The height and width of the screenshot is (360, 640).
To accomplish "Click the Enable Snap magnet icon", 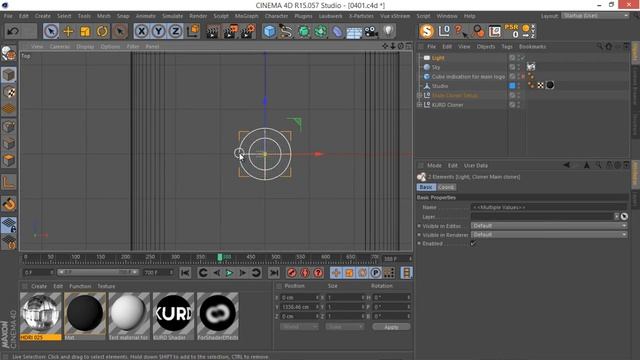I will [9, 204].
